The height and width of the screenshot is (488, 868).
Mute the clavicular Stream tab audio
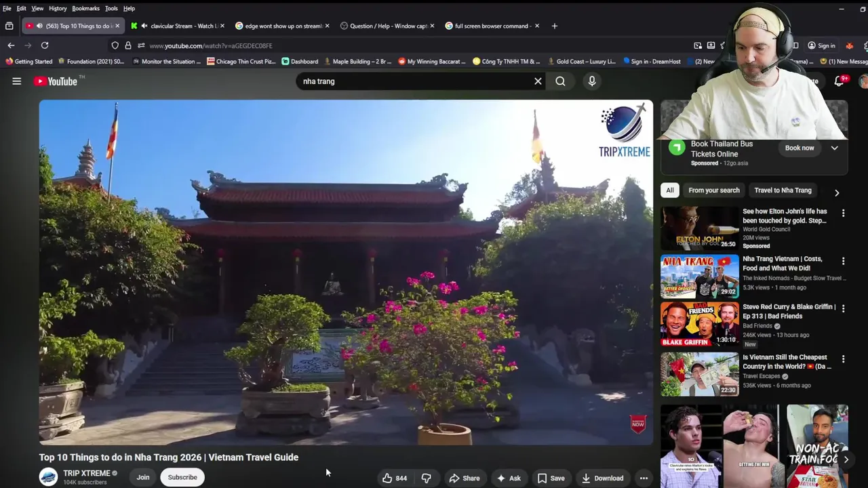(x=144, y=26)
